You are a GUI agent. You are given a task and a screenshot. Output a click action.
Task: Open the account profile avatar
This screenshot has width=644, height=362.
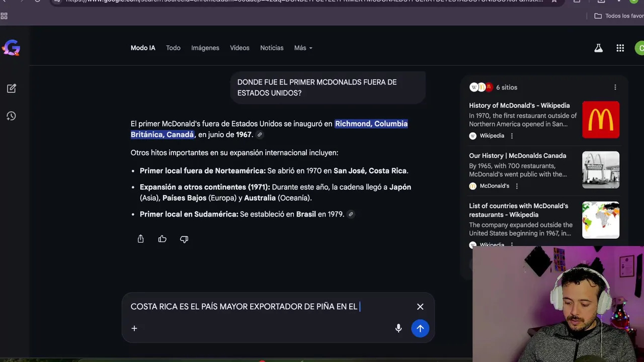pyautogui.click(x=639, y=48)
